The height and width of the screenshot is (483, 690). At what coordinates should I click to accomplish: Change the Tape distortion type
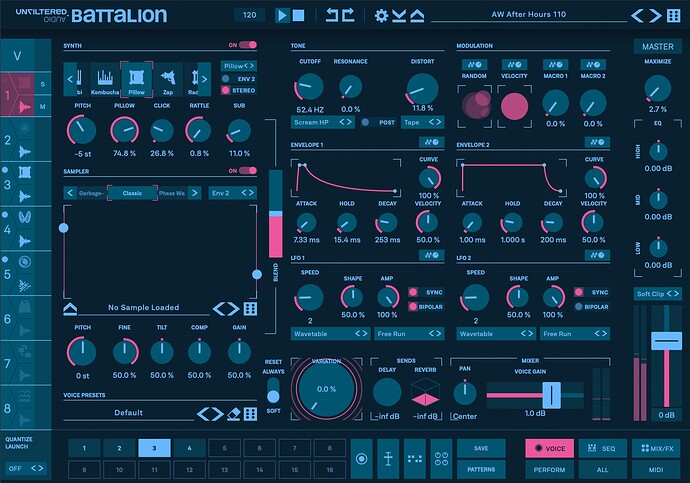[x=422, y=122]
